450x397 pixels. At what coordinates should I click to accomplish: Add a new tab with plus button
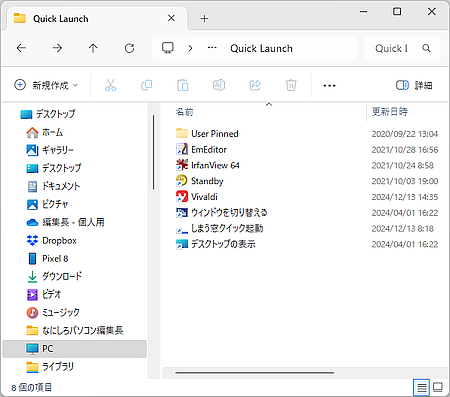pos(204,19)
